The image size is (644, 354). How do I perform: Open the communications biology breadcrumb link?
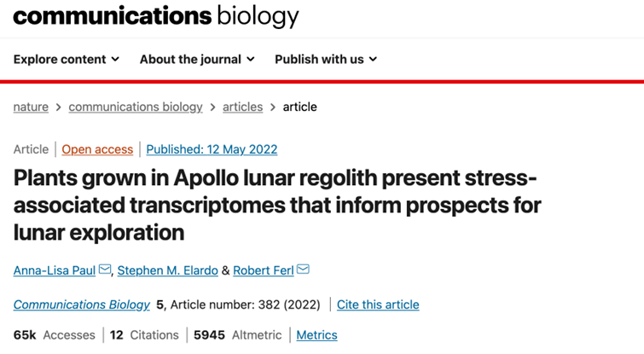pyautogui.click(x=136, y=107)
